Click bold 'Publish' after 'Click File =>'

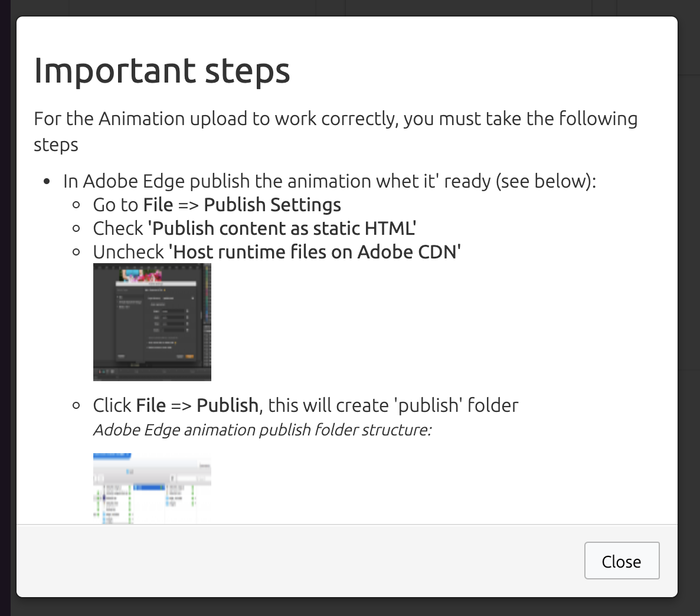click(x=227, y=405)
